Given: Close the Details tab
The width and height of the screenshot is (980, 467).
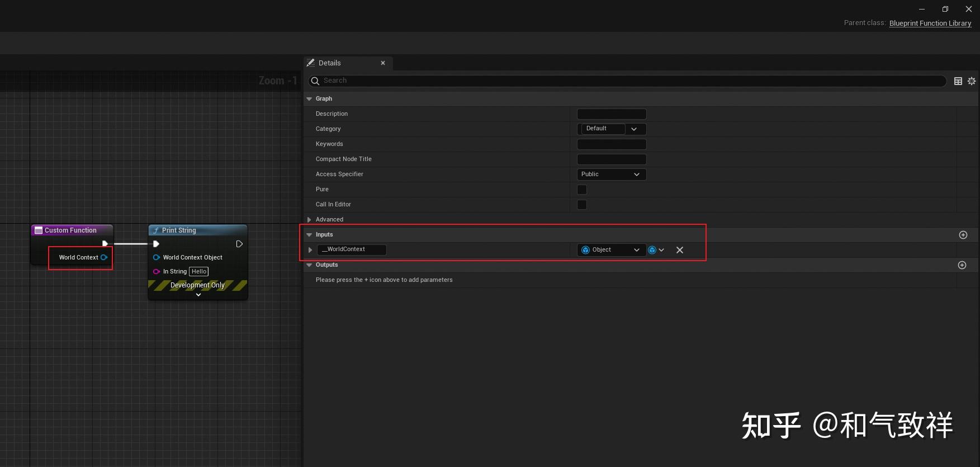Looking at the screenshot, I should click(x=383, y=63).
